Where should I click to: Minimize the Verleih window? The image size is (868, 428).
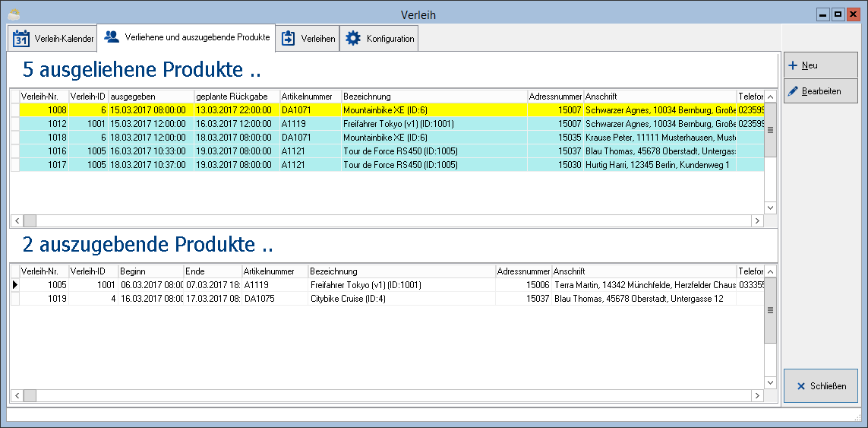coord(824,15)
